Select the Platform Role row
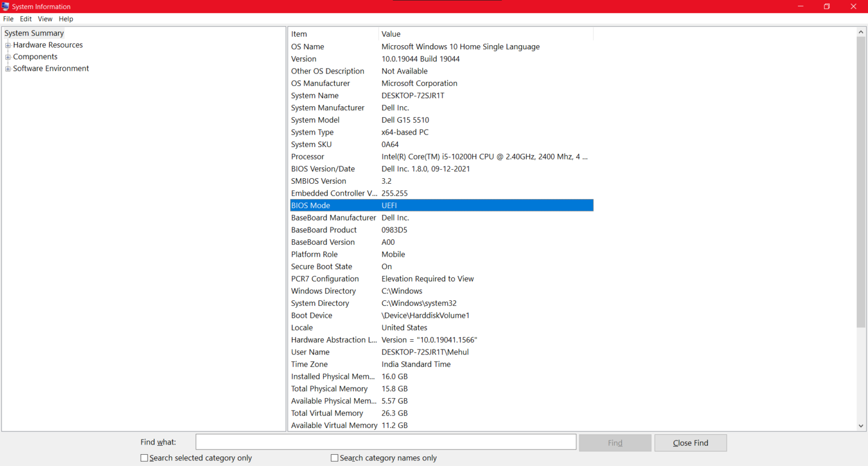 coord(442,254)
